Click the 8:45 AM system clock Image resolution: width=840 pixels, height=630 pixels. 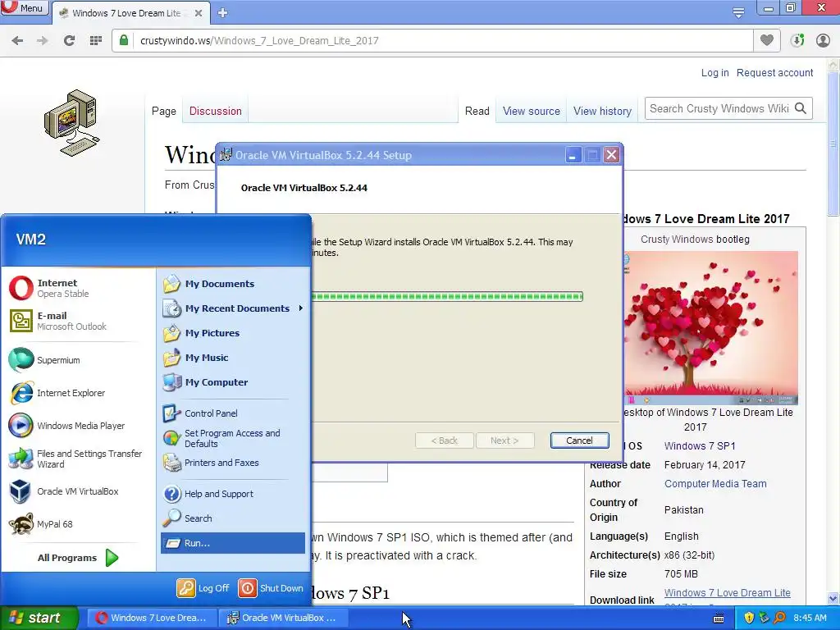coord(810,619)
